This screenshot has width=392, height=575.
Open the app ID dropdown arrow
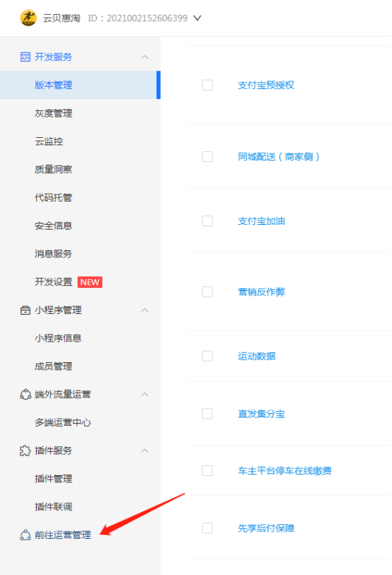click(197, 18)
